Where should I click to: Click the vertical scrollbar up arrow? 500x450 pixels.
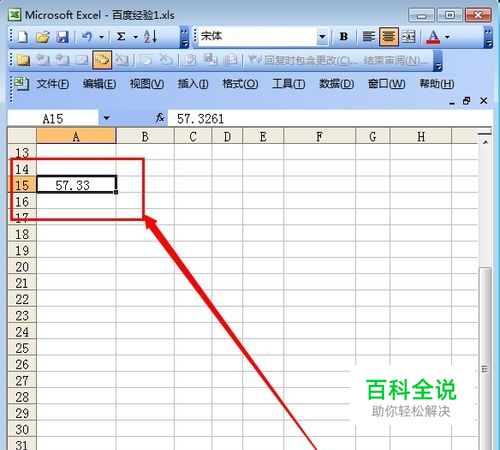(x=485, y=143)
